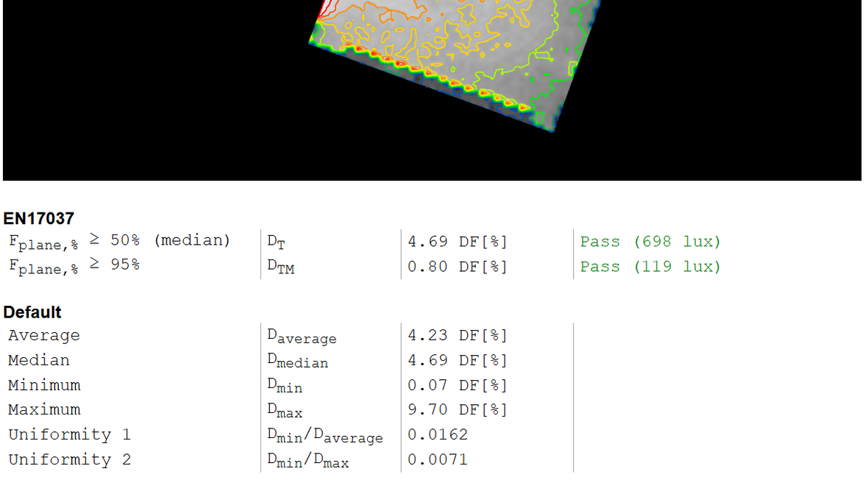The width and height of the screenshot is (868, 488).
Task: Select the Median row label
Action: [x=39, y=361]
